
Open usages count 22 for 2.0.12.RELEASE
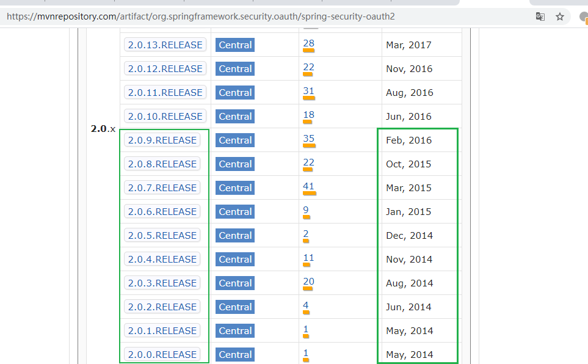(308, 67)
